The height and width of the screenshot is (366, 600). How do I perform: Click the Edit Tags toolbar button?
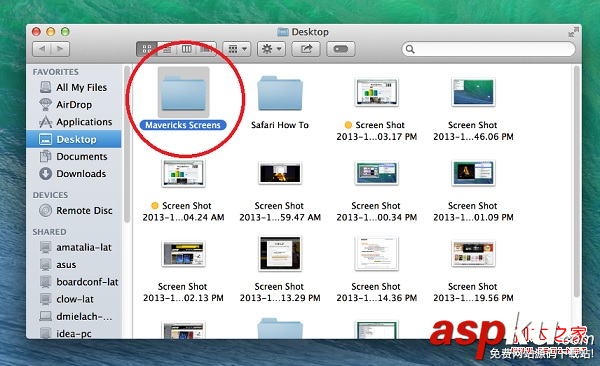(x=341, y=49)
